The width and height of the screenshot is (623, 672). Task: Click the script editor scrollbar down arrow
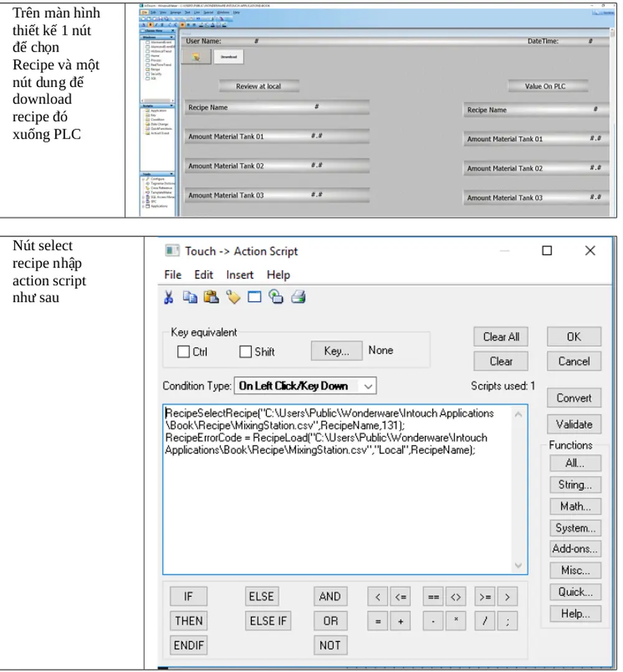(518, 566)
